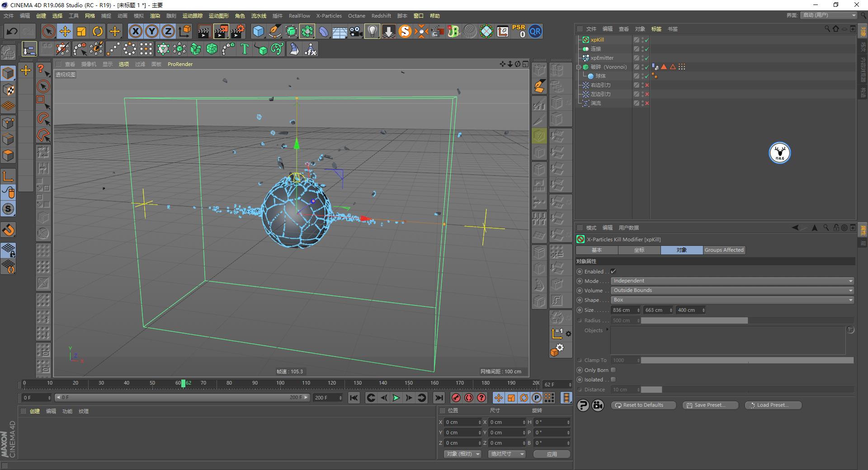Select the Move tool in top toolbar
This screenshot has height=470, width=868.
(65, 31)
